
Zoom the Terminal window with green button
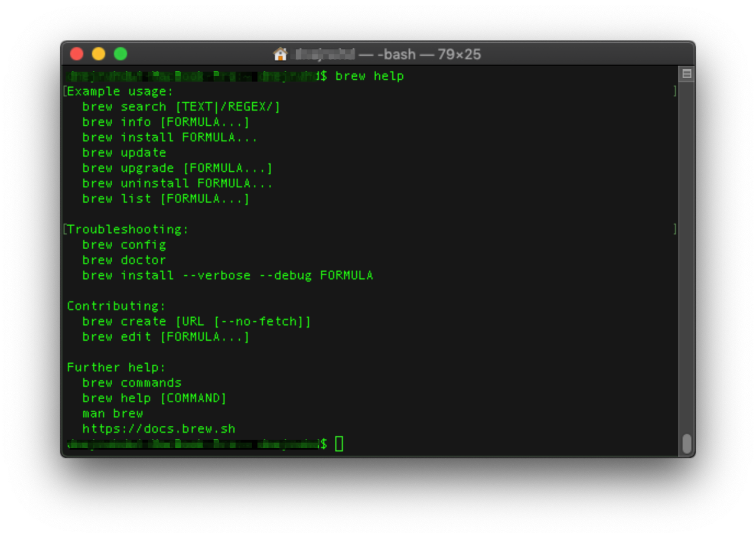coord(120,54)
